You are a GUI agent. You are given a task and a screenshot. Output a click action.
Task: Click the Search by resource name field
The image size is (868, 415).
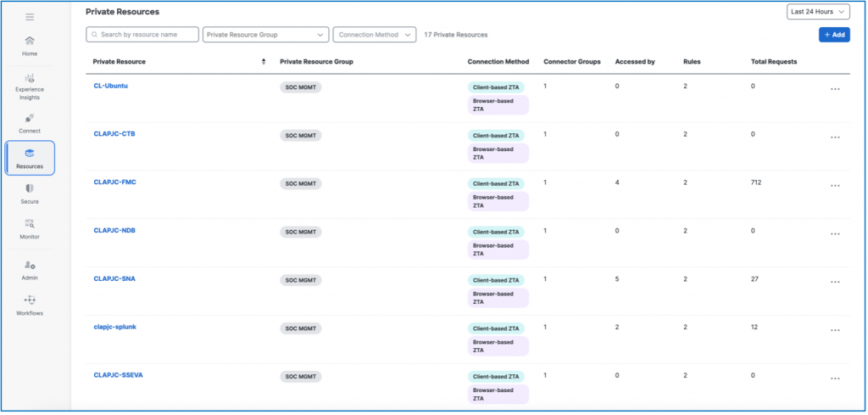pyautogui.click(x=143, y=35)
